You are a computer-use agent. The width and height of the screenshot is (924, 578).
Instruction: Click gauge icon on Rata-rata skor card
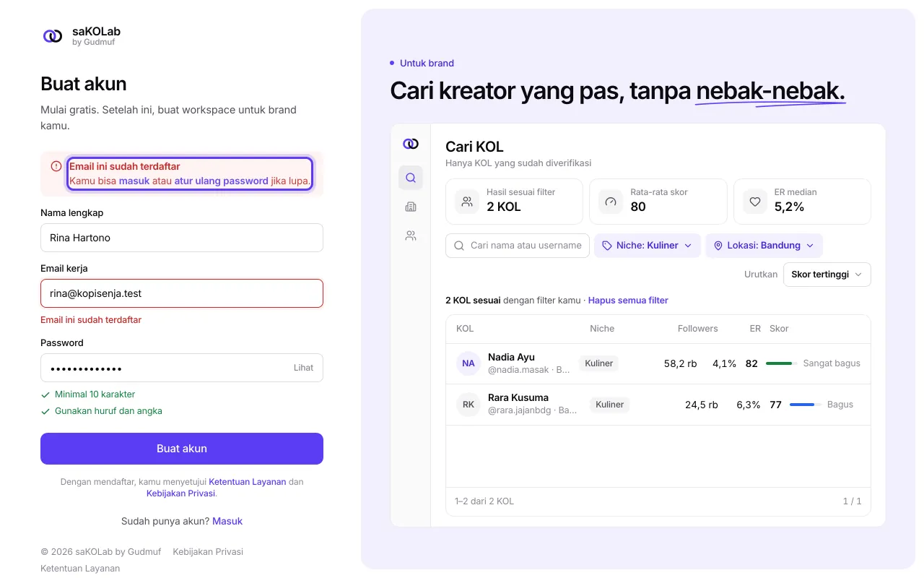611,202
